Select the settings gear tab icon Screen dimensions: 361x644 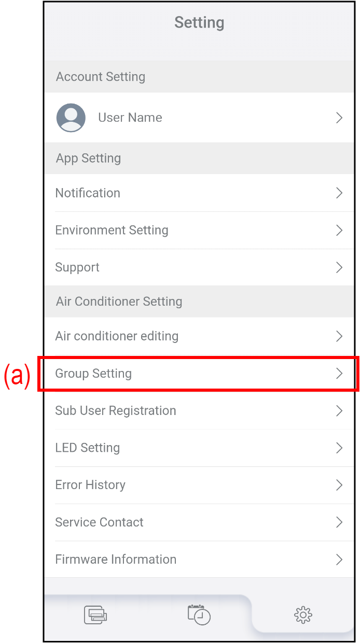pos(303,615)
